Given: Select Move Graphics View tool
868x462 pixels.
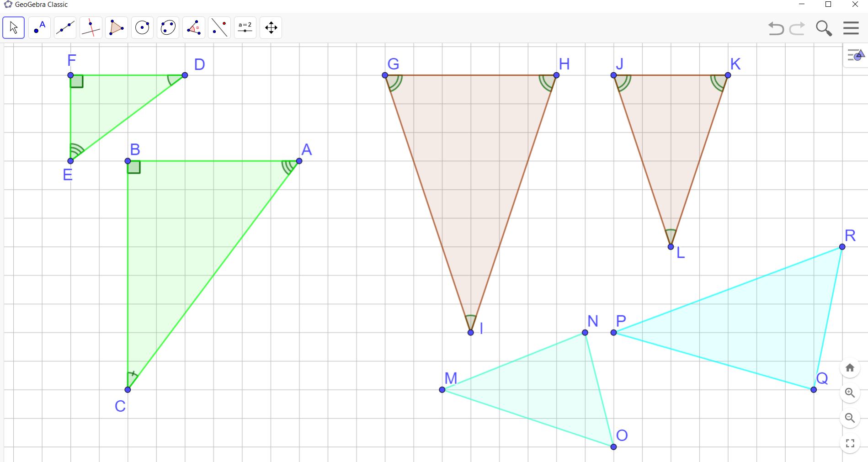Looking at the screenshot, I should [271, 28].
